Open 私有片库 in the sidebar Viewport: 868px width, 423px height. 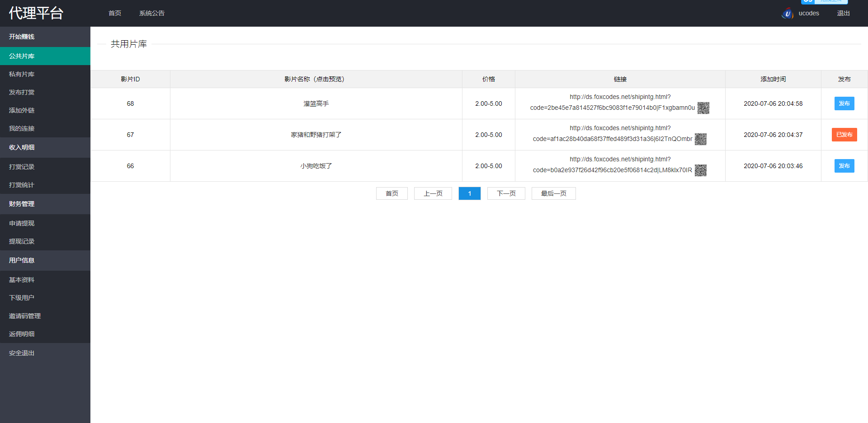point(22,74)
